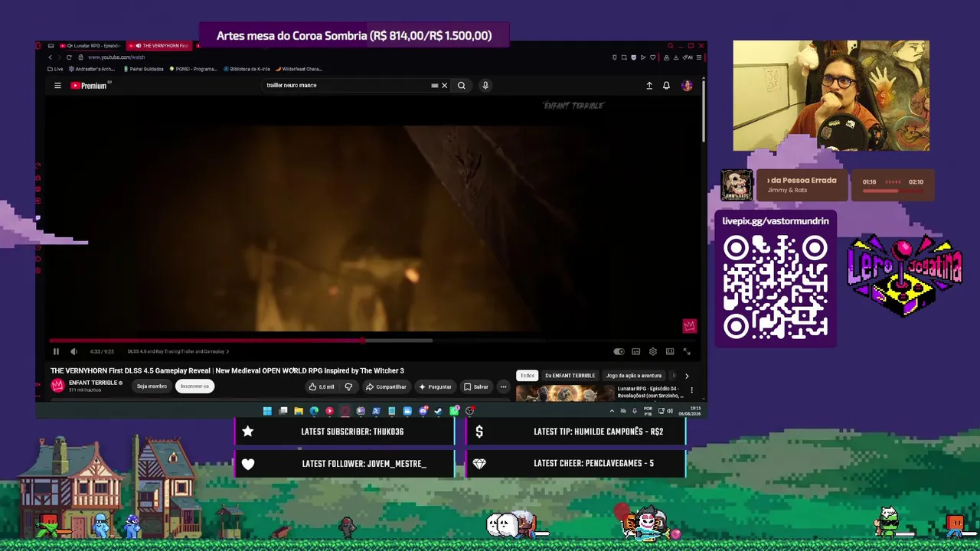Open YouTube notifications bell
Image resolution: width=980 pixels, height=551 pixels.
pos(666,86)
